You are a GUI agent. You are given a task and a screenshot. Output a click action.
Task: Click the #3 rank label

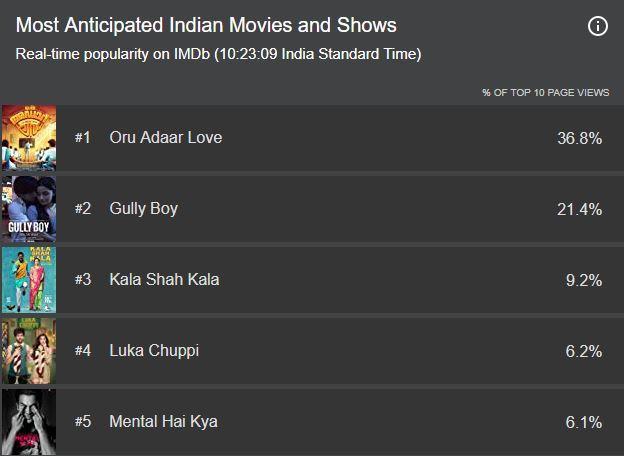click(x=83, y=280)
